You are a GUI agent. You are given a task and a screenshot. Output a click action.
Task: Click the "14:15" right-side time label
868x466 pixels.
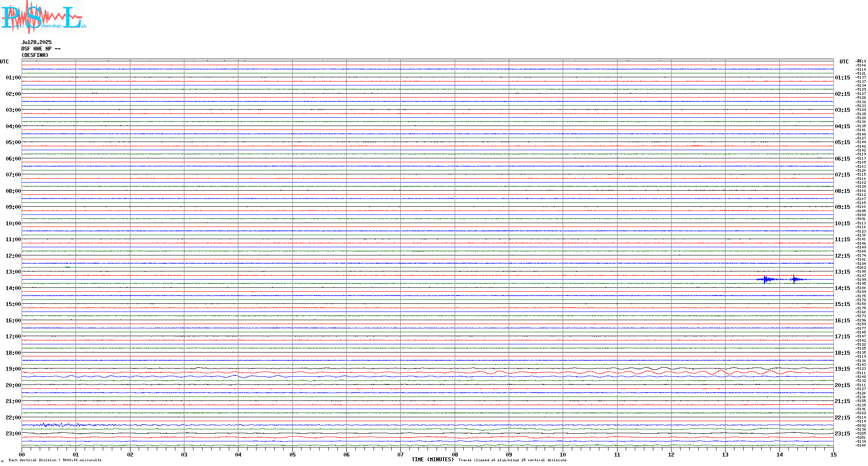[843, 288]
